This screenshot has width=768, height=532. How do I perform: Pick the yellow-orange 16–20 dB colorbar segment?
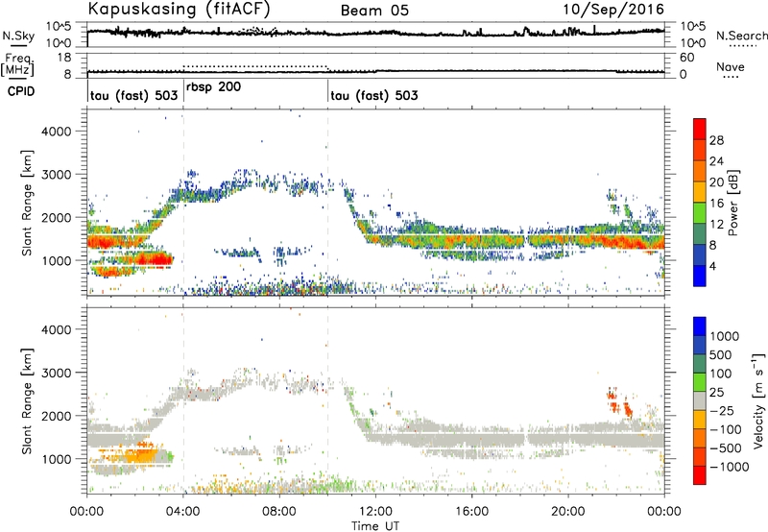700,192
